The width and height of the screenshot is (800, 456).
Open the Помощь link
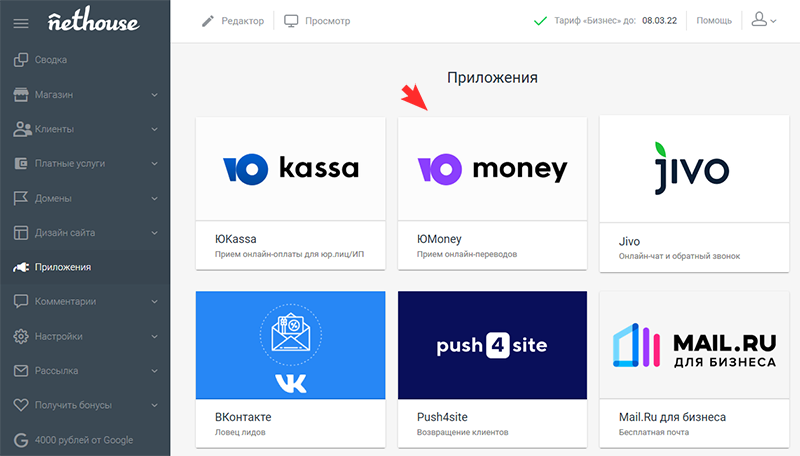pyautogui.click(x=714, y=20)
